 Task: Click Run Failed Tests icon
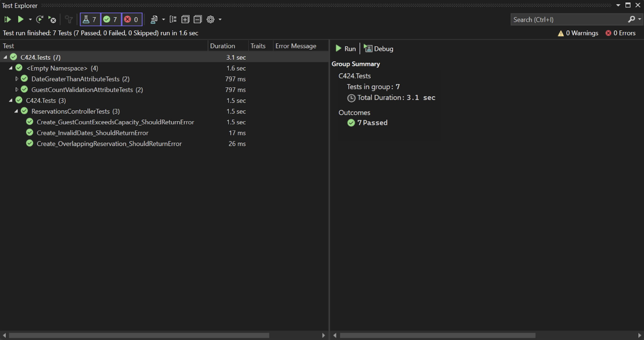(x=52, y=19)
